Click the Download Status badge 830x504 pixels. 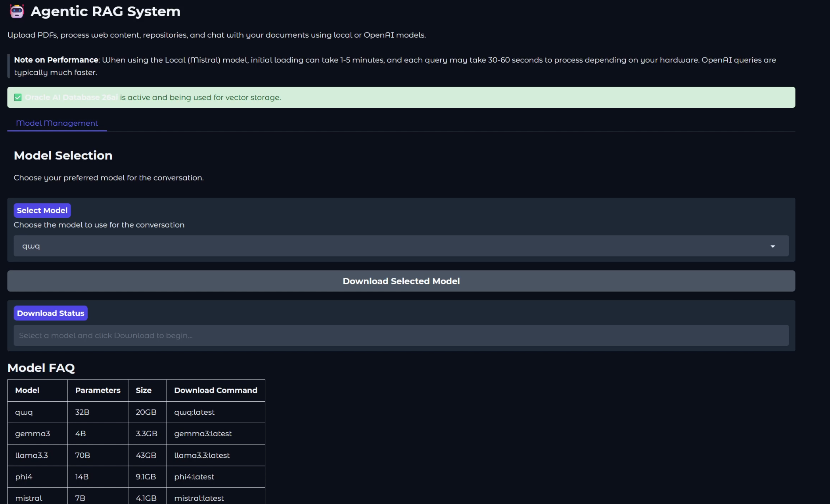[50, 313]
